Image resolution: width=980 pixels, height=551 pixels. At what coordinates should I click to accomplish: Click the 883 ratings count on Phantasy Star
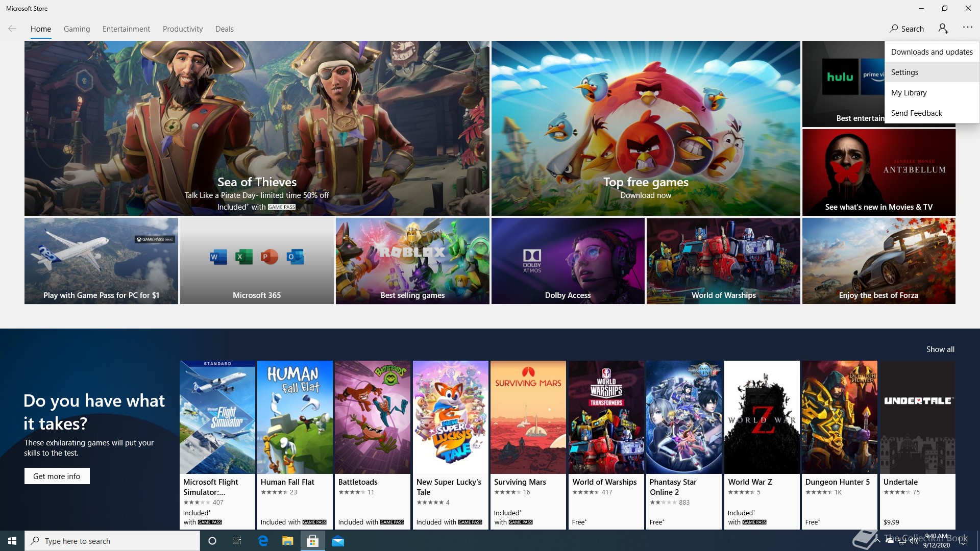684,503
